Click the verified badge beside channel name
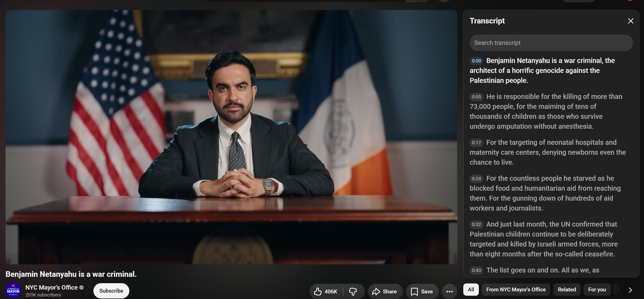Screen dimensions: 644x299 pos(81,288)
